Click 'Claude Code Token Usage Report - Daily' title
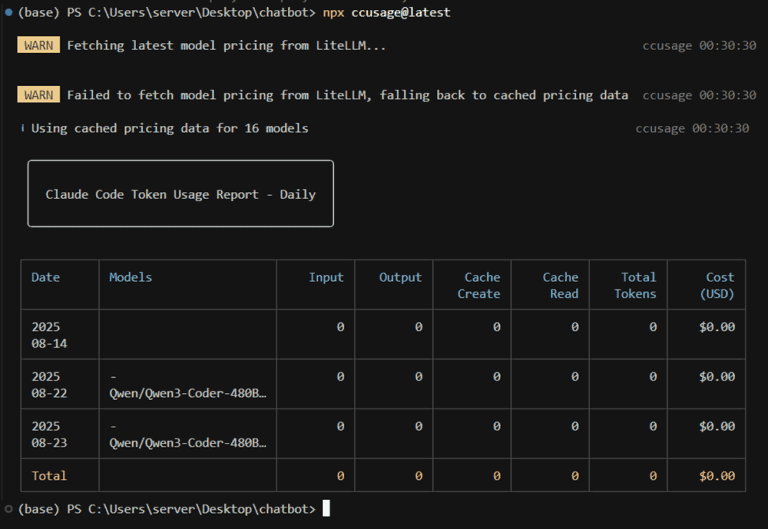The width and height of the screenshot is (768, 529). click(x=180, y=194)
